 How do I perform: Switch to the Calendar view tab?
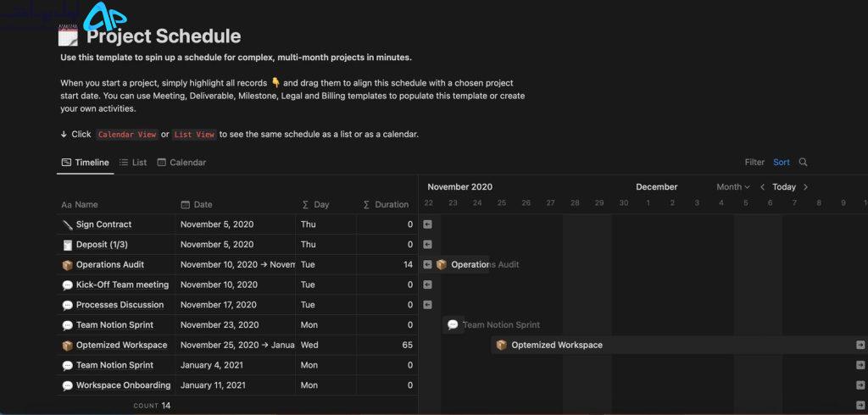tap(181, 162)
